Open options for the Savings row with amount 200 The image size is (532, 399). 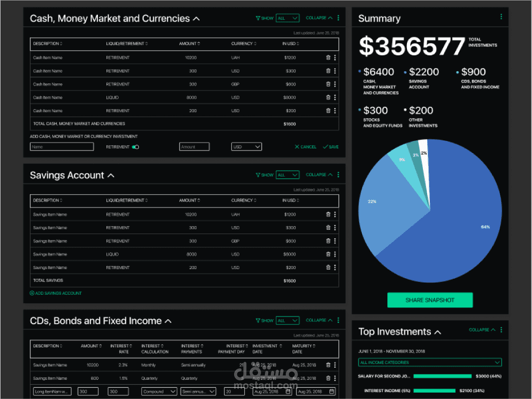[335, 268]
